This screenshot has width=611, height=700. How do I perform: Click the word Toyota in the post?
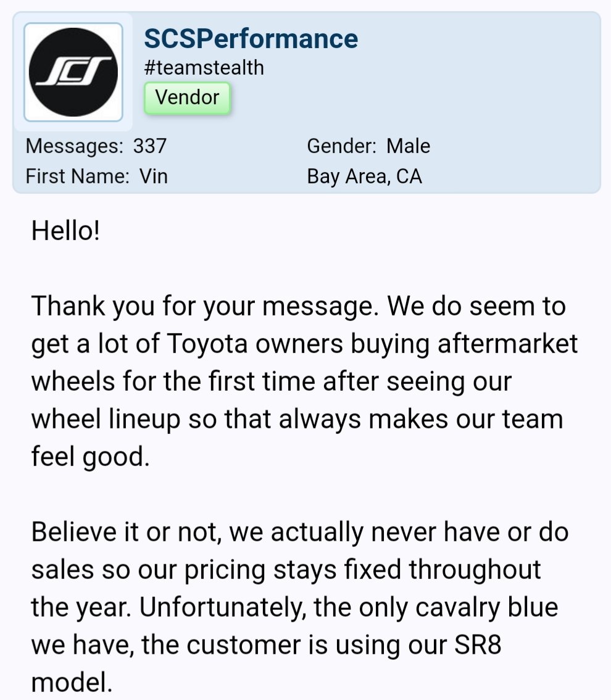tap(207, 344)
